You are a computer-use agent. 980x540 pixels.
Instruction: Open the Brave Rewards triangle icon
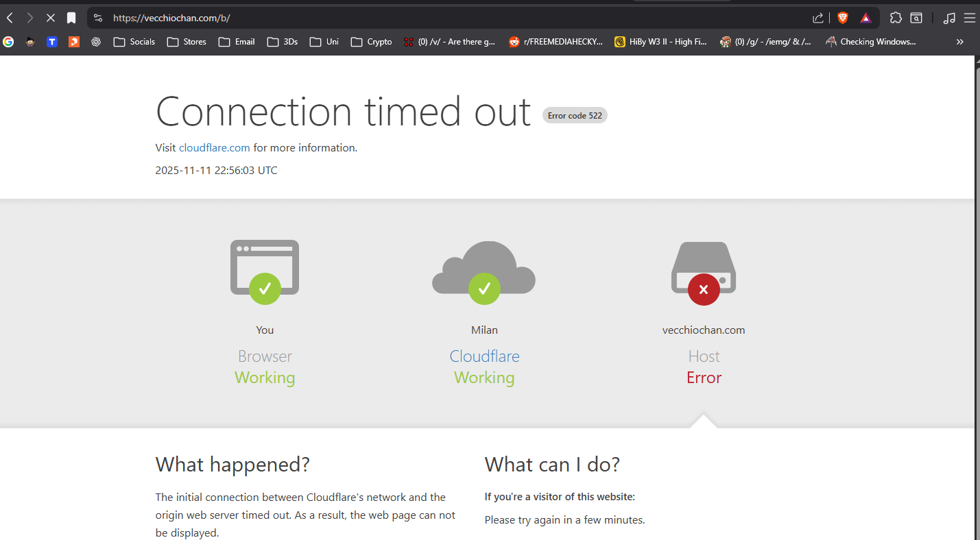[866, 18]
